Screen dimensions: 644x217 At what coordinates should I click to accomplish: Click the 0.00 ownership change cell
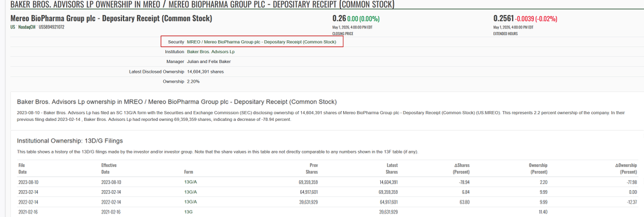click(x=634, y=192)
